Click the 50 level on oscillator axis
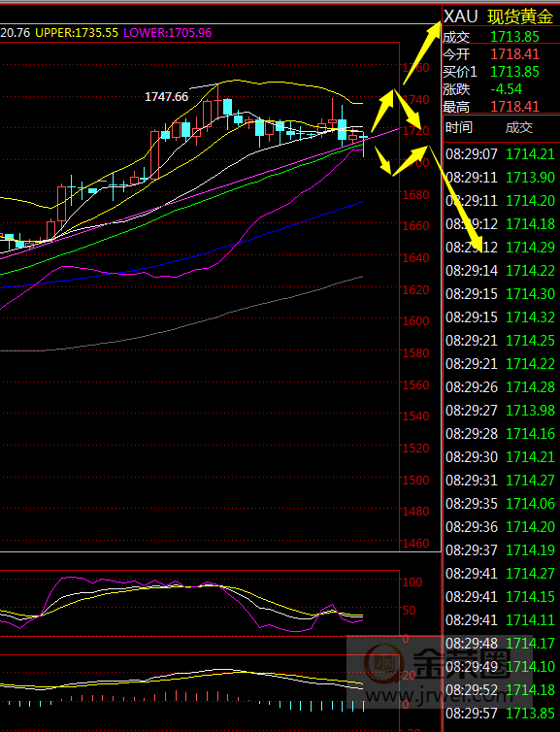This screenshot has width=560, height=732. pyautogui.click(x=410, y=610)
